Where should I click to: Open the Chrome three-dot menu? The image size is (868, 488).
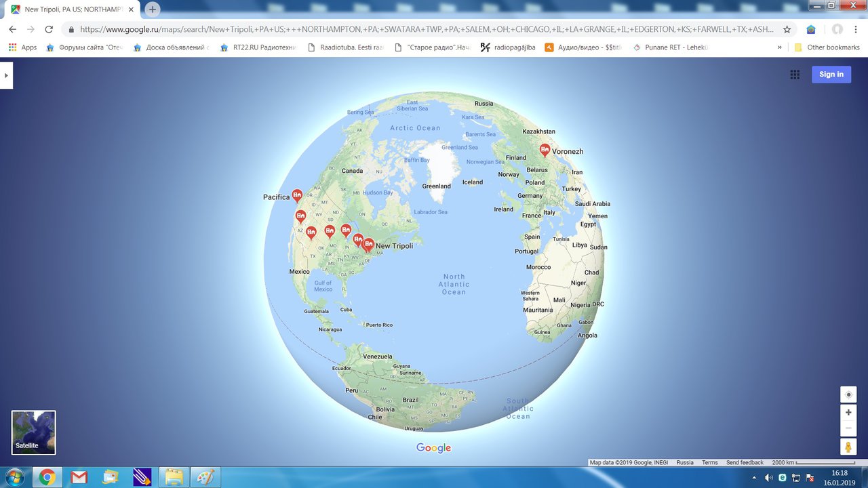pyautogui.click(x=856, y=30)
